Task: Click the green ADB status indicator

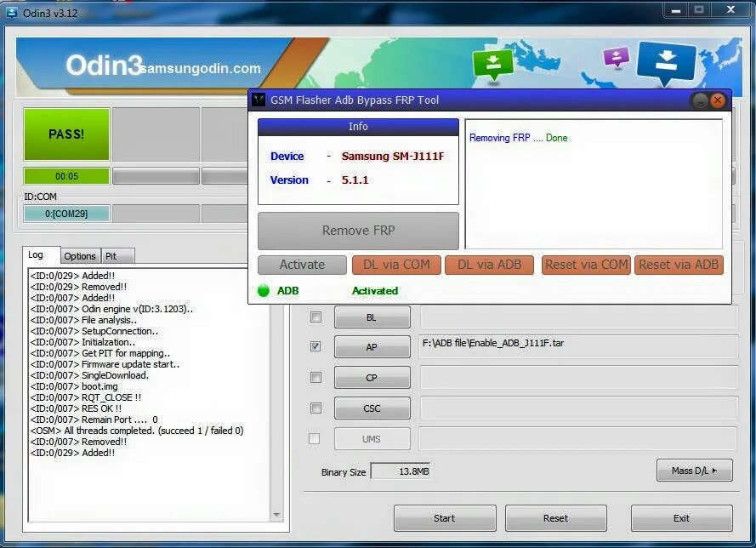Action: click(x=264, y=290)
